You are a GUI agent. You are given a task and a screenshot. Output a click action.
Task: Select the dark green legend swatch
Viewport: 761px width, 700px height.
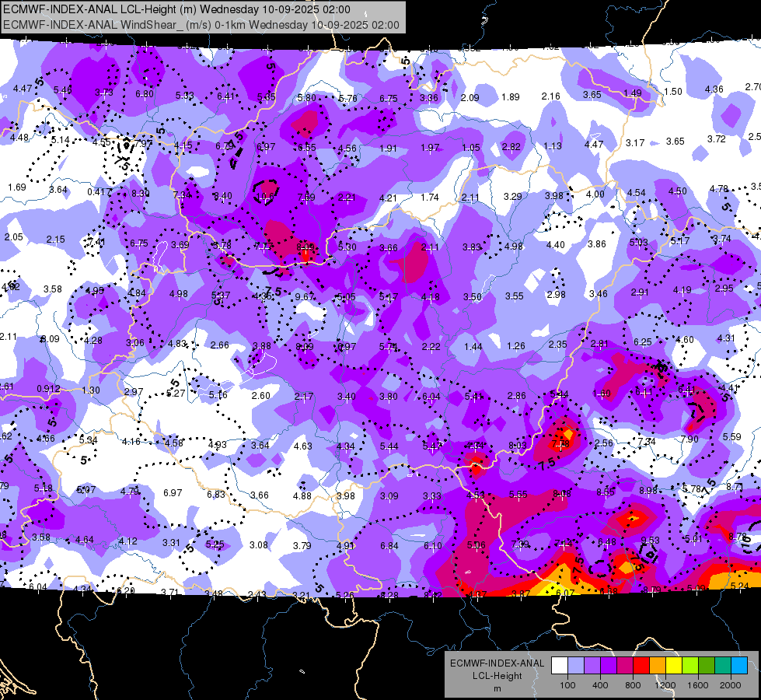click(x=707, y=666)
